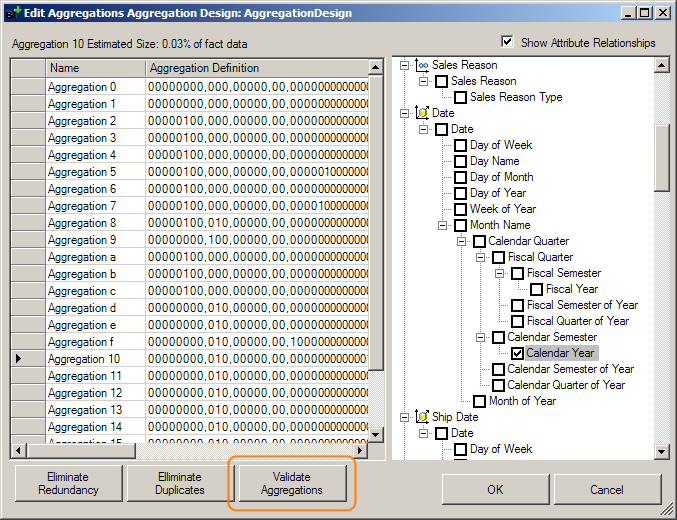Viewport: 677px width, 520px height.
Task: Collapse the Calendar Quarter node
Action: click(x=462, y=241)
